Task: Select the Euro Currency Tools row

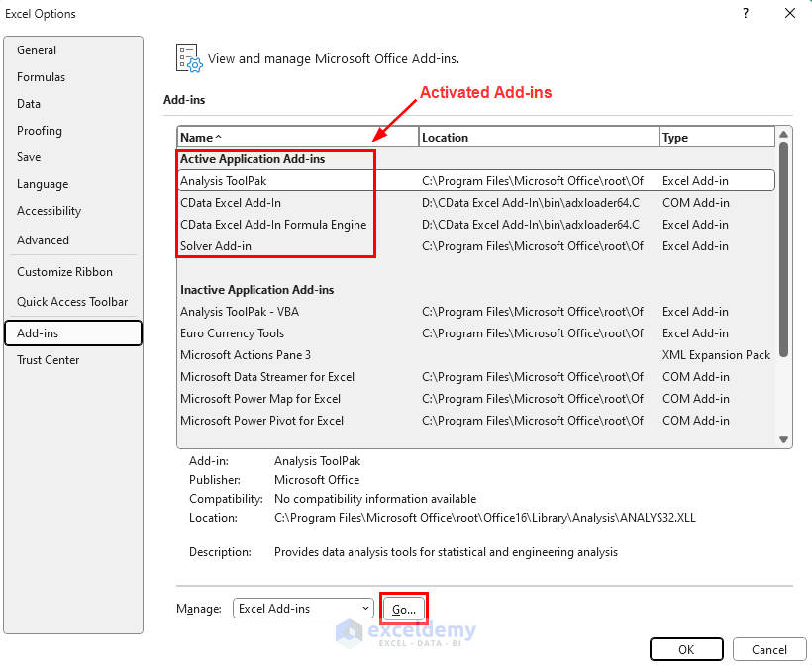Action: (476, 333)
